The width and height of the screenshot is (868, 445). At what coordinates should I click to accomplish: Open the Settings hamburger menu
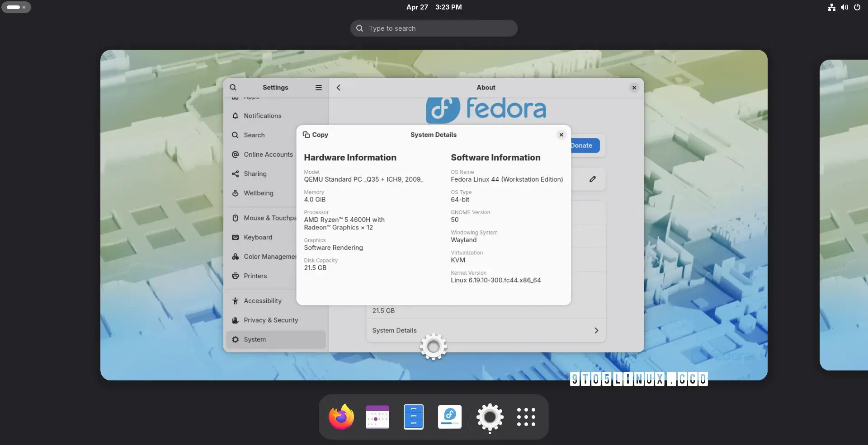[319, 88]
